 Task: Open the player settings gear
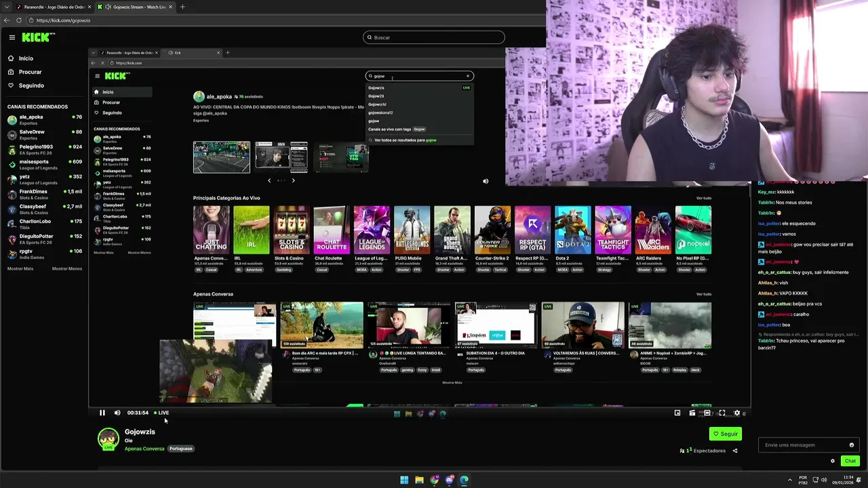click(737, 413)
